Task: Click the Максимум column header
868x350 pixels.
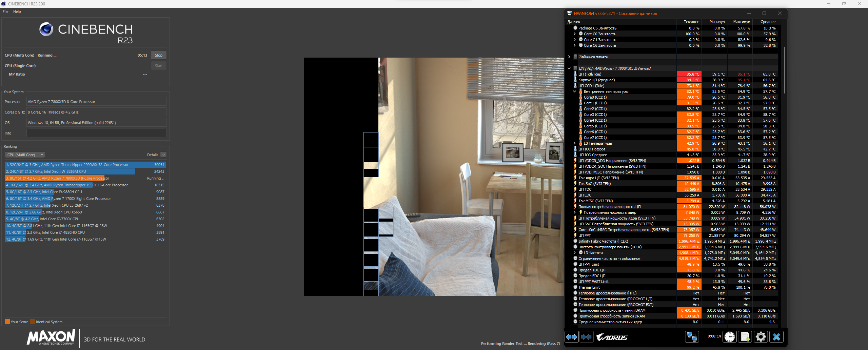Action: (x=740, y=22)
